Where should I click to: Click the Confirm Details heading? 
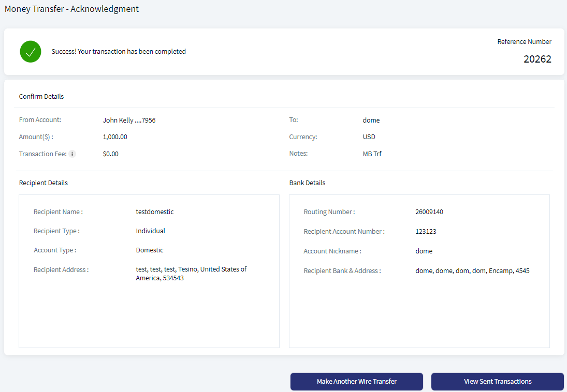(x=41, y=97)
